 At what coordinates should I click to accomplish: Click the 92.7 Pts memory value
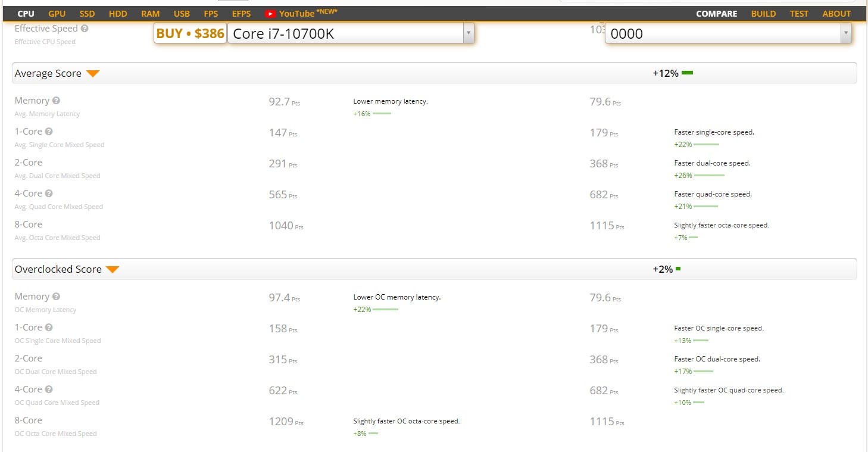(x=284, y=102)
